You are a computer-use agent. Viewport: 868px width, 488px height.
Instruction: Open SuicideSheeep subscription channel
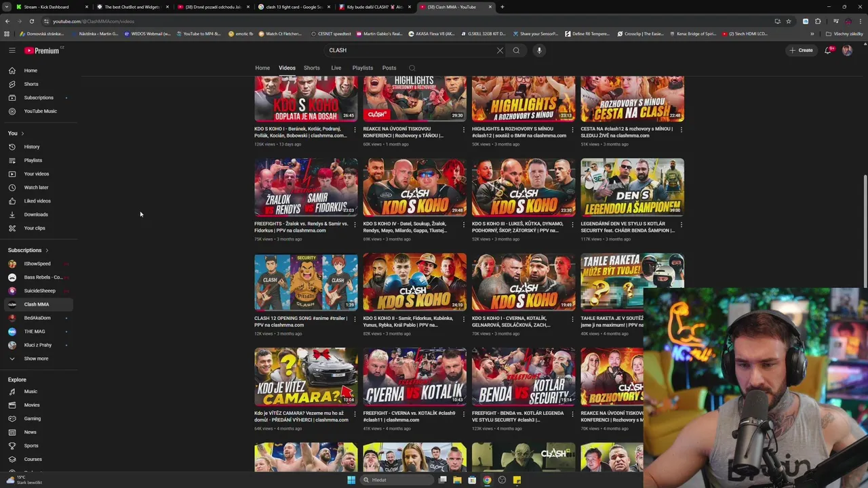(x=38, y=291)
